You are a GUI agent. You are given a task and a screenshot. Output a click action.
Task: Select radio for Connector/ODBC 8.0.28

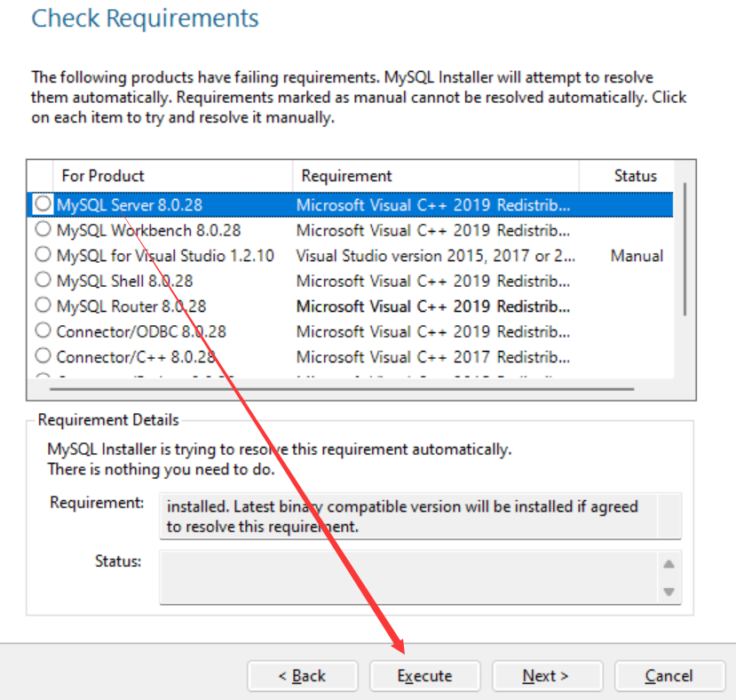click(x=43, y=330)
